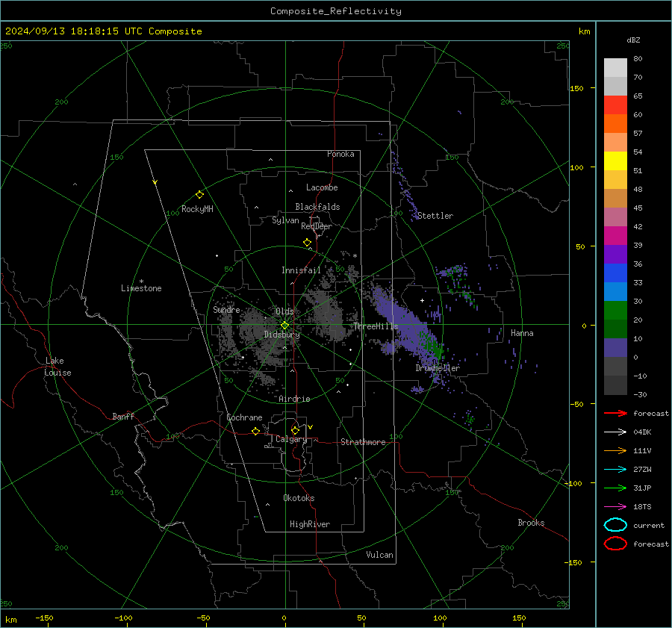Viewport: 672px width, 628px height.
Task: Click the Airdrie city label
Action: [294, 399]
